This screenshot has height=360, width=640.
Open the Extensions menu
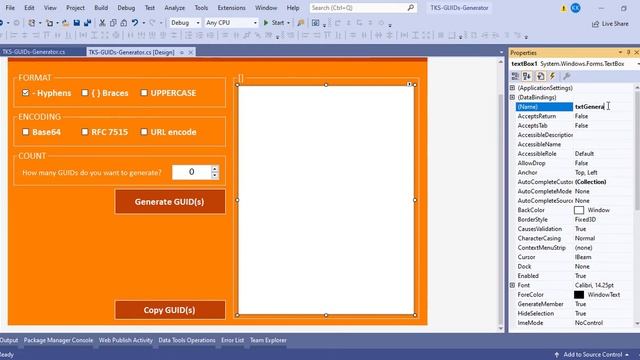coord(231,8)
